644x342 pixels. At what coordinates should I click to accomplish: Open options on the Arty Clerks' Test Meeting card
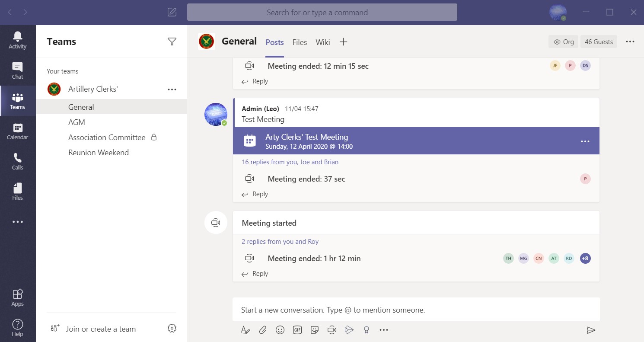585,141
